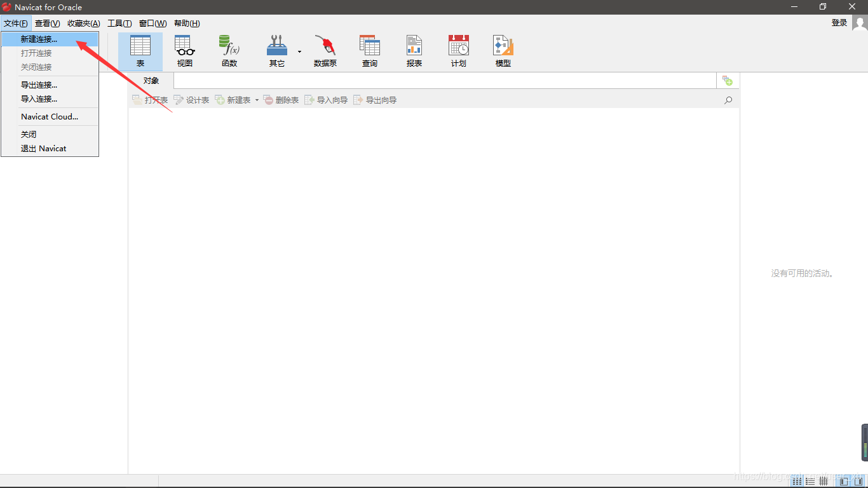
Task: Switch to icon grid view mode
Action: point(797,482)
